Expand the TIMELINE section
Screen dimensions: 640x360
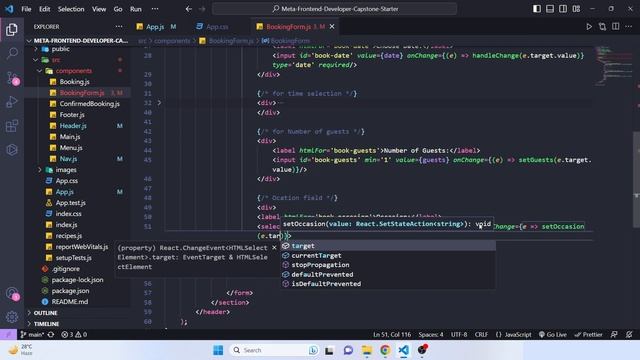78,324
